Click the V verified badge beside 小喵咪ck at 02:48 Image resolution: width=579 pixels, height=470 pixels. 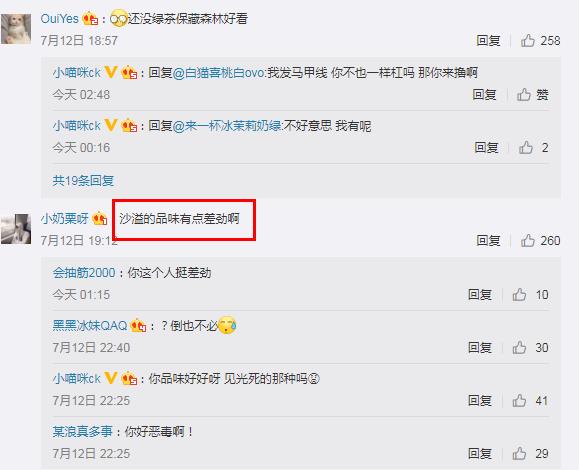[111, 72]
